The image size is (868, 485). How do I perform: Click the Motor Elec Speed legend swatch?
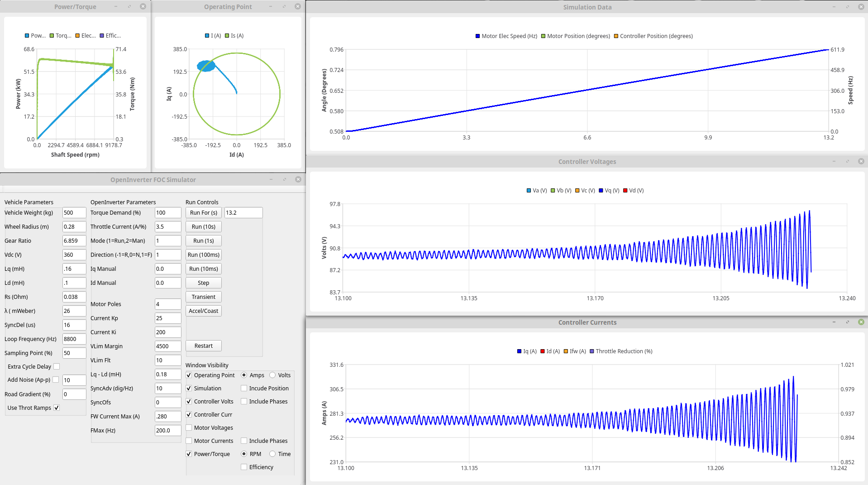click(477, 36)
